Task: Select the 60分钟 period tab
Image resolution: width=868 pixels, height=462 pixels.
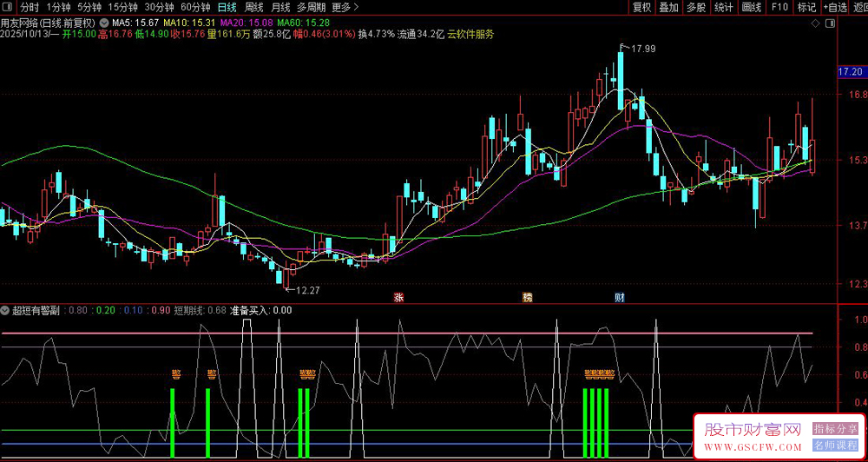Action: (194, 7)
